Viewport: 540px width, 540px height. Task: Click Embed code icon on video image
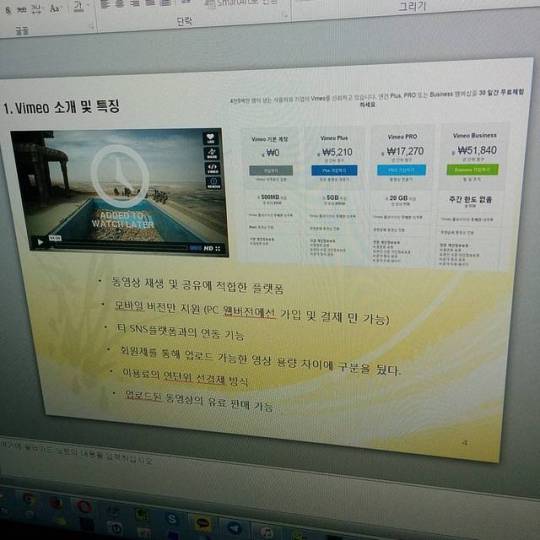coord(212,168)
